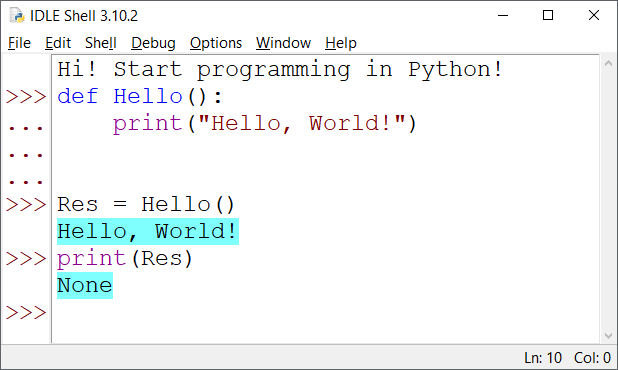Click the scrollbar up arrow
This screenshot has width=618, height=370.
[x=608, y=63]
